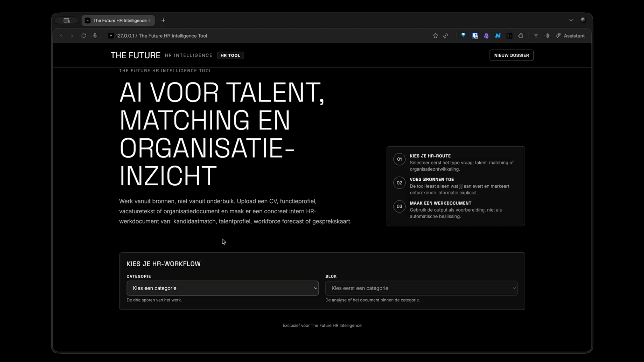Click the HR TOOL badge in header
This screenshot has height=362, width=644.
(x=230, y=55)
